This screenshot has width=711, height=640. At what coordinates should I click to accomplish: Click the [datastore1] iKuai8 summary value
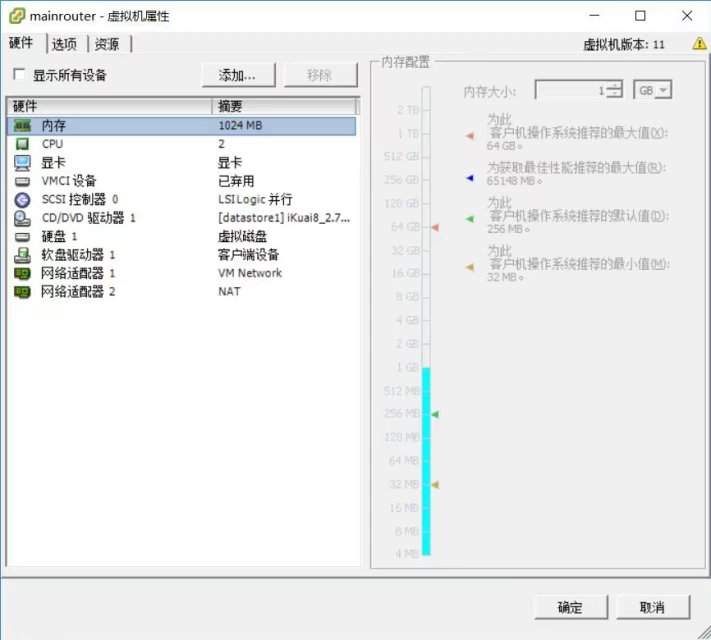[x=284, y=218]
